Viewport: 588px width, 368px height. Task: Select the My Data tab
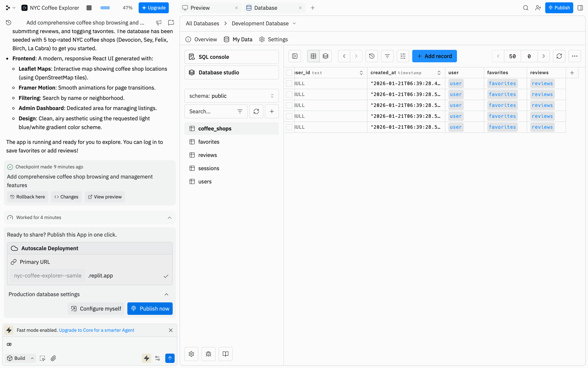(238, 40)
